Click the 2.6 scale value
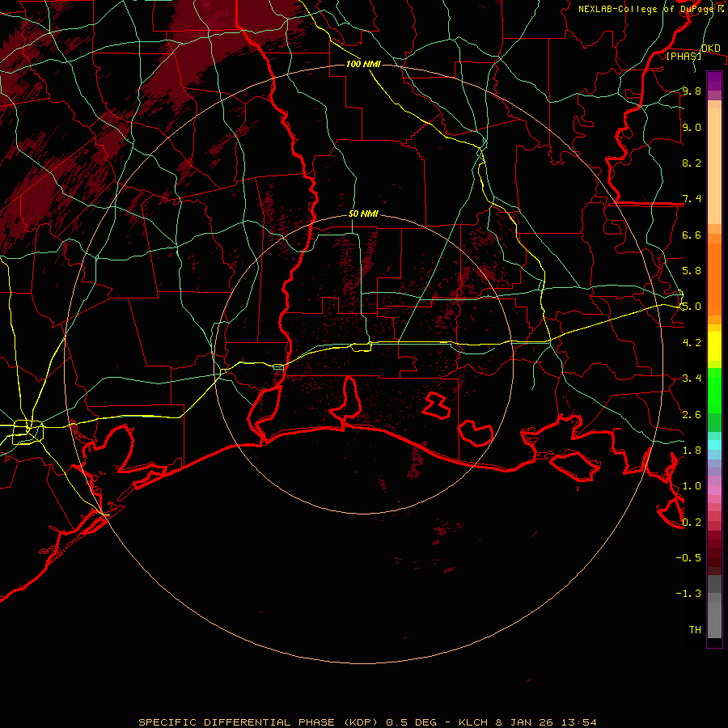 pyautogui.click(x=692, y=415)
